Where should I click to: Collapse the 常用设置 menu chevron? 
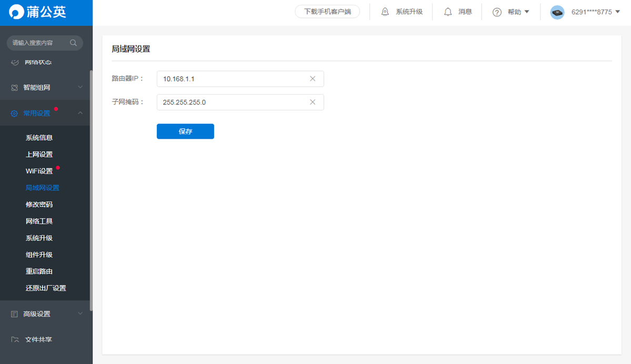tap(80, 113)
